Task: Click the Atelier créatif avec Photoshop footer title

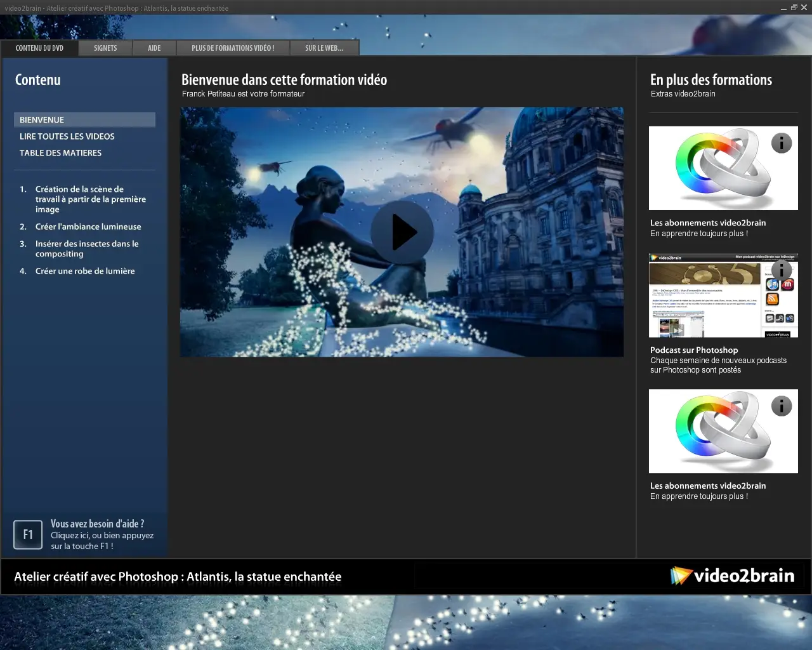Action: click(178, 577)
